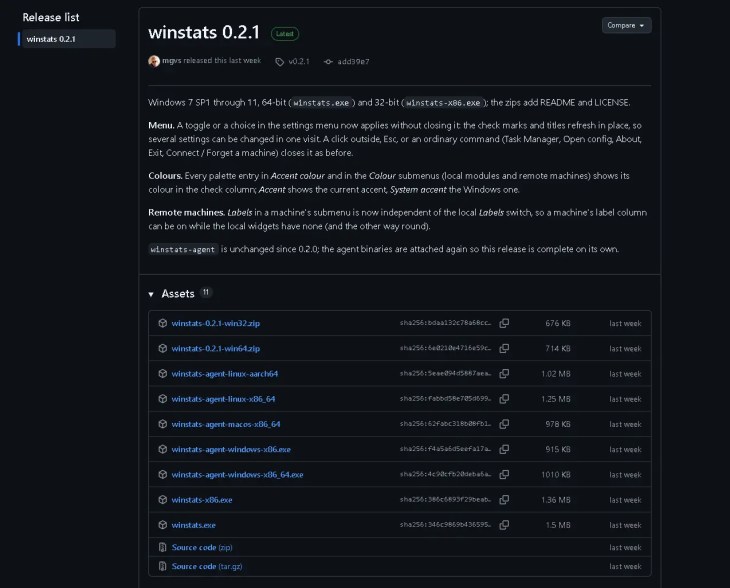Open the winstats 0.2.1 release title

coord(204,33)
